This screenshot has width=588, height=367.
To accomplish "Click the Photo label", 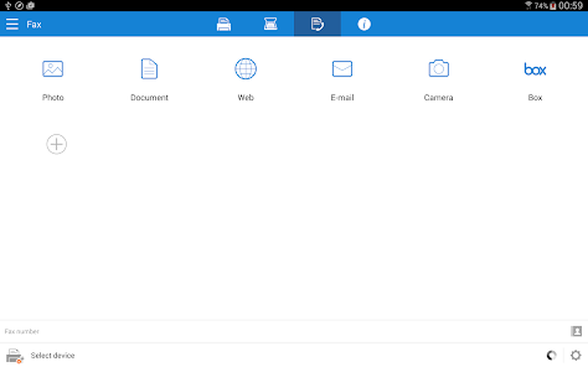I will pos(53,98).
